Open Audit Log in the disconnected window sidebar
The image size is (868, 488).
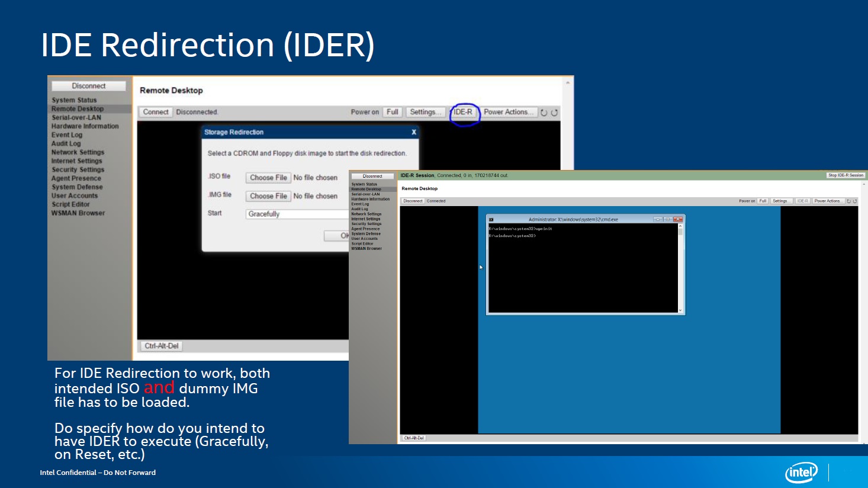pyautogui.click(x=66, y=143)
